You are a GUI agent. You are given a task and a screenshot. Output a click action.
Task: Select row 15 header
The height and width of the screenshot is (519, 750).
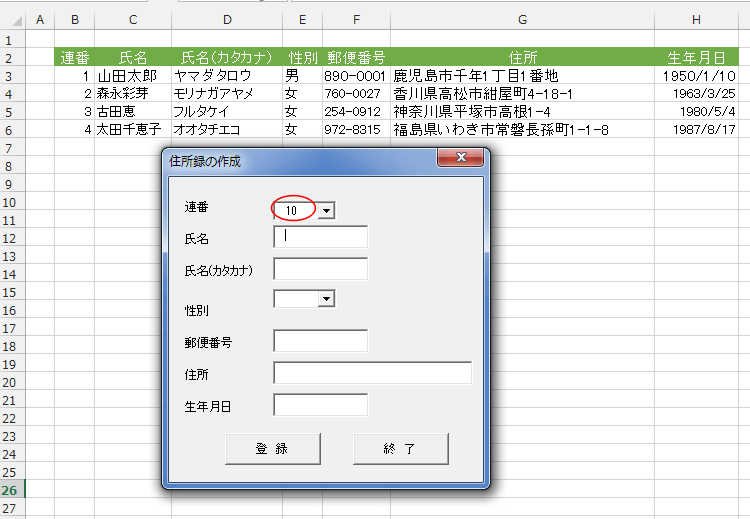point(12,292)
